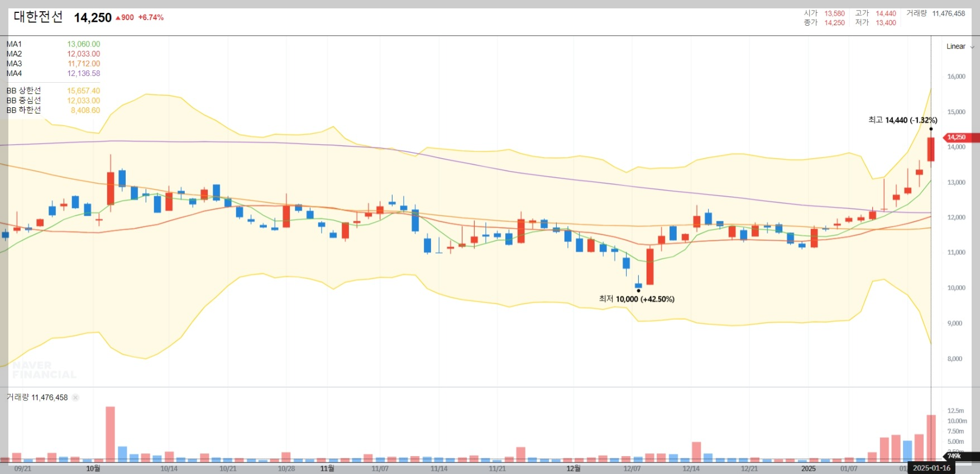This screenshot has height=474, width=980.
Task: Click the 12/14 date axis label
Action: 691,468
